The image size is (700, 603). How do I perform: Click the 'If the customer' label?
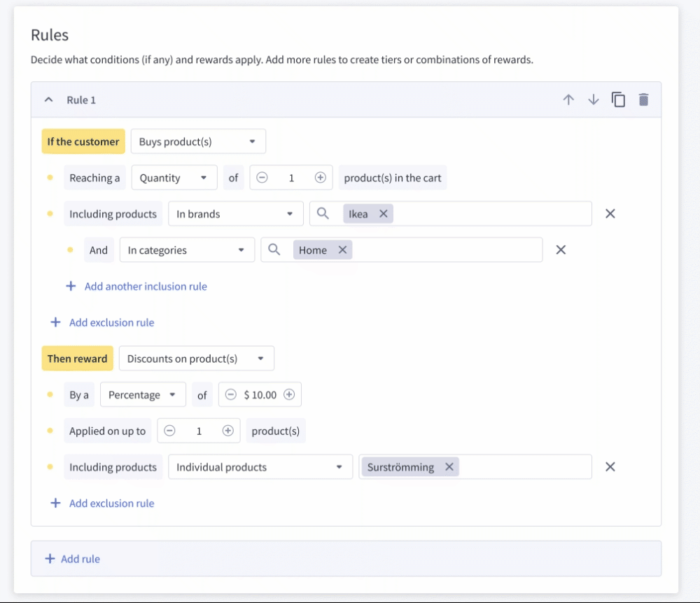tap(83, 141)
